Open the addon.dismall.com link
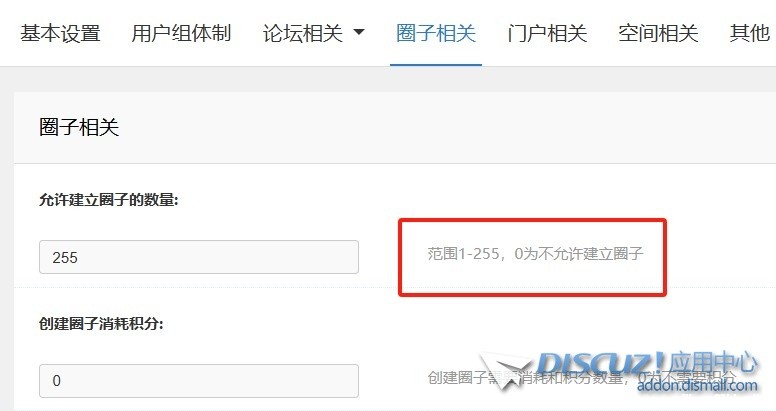 pos(697,386)
